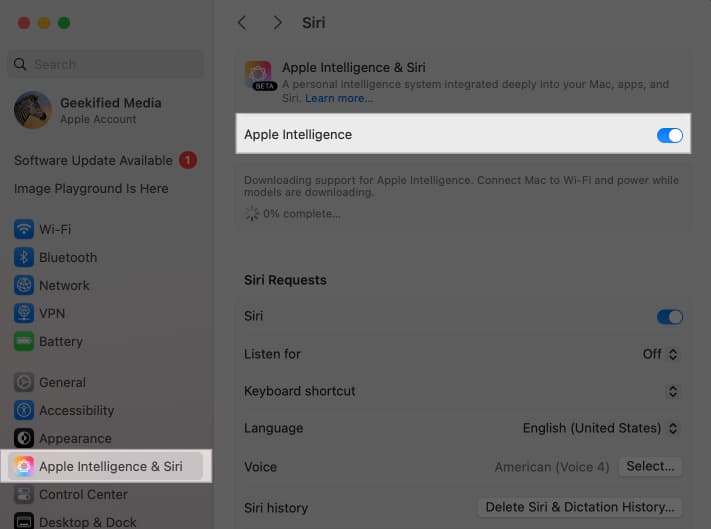This screenshot has height=529, width=711.
Task: Click the Apple Intelligence & Siri heading text
Action: 354,68
